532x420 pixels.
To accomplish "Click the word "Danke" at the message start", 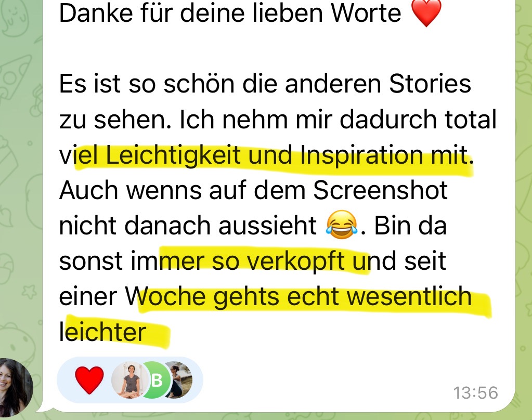I will (x=96, y=13).
